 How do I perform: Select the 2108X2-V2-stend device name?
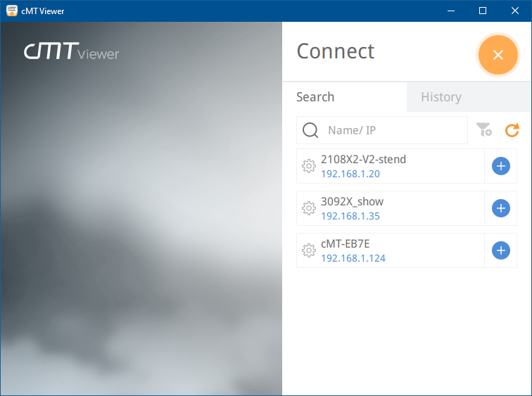click(363, 160)
